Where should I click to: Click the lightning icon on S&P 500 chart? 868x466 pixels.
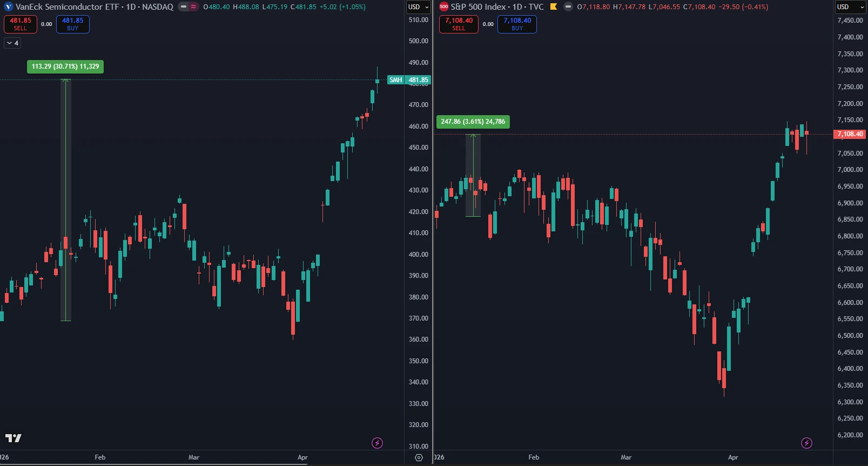tap(806, 443)
